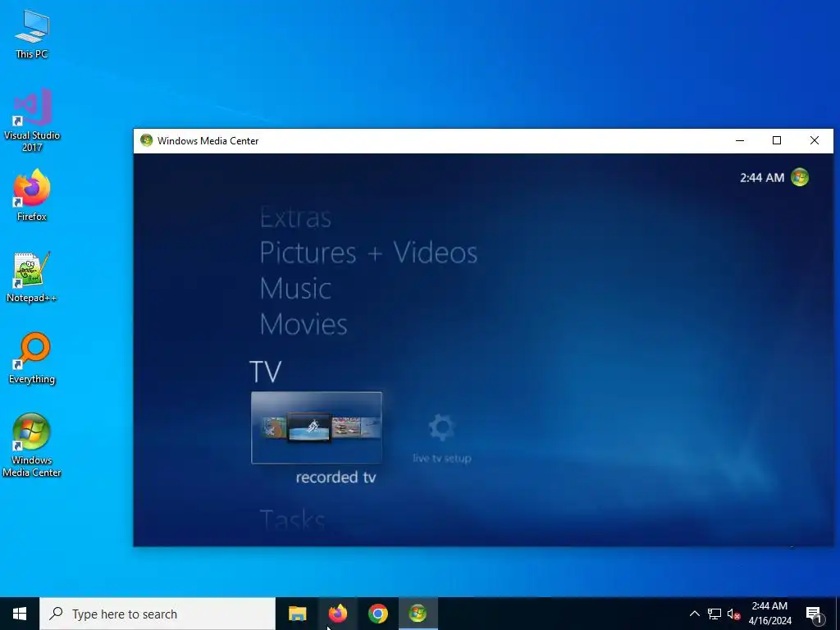
Task: Show hidden system tray icons
Action: [694, 614]
